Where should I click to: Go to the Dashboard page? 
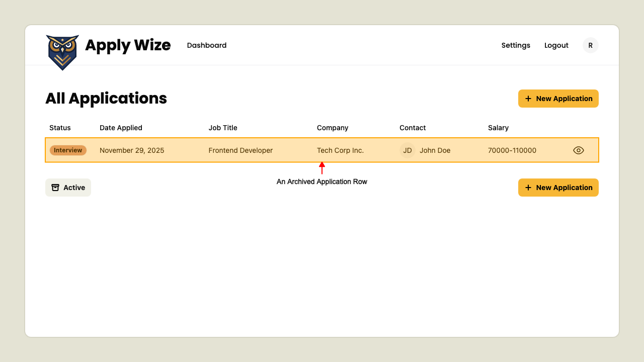207,45
